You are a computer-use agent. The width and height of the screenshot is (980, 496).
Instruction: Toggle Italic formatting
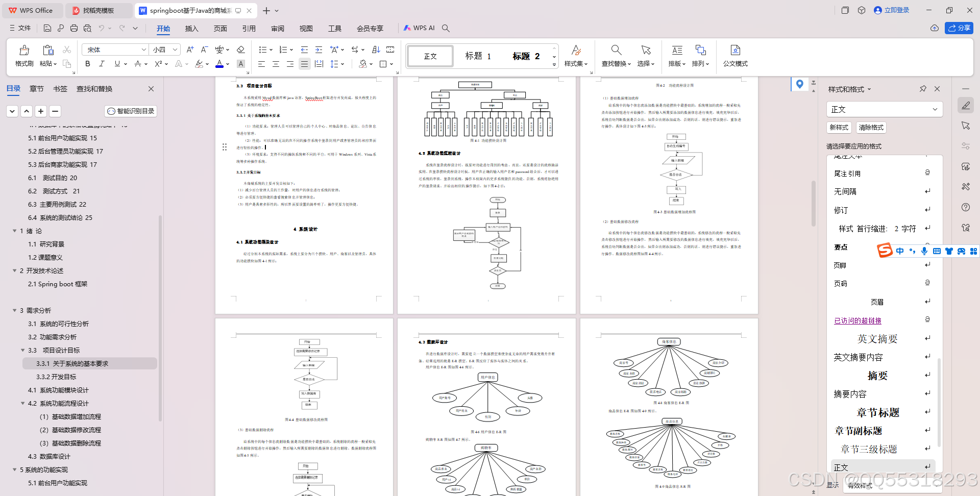(x=102, y=64)
